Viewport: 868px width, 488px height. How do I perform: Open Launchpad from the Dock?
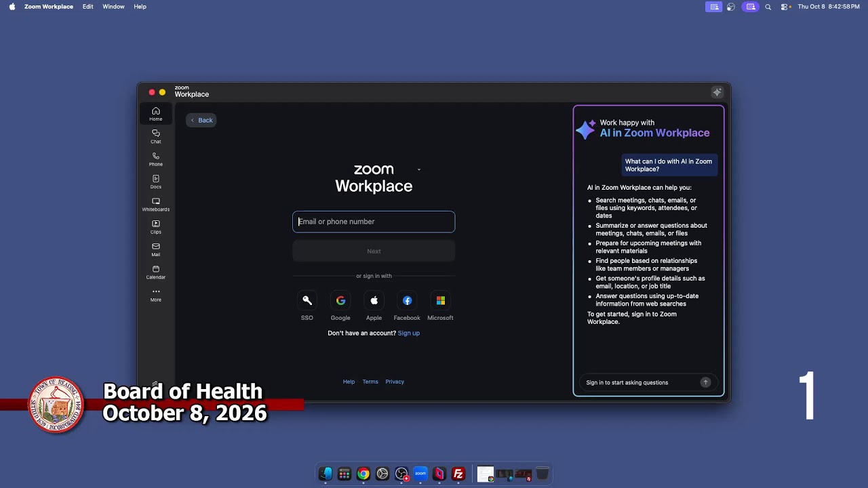(344, 474)
